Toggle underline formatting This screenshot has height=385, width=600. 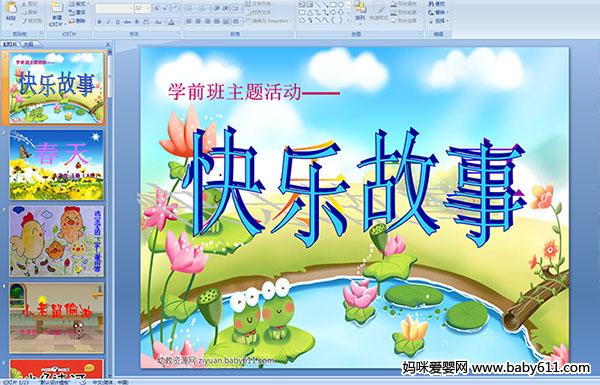[x=117, y=22]
